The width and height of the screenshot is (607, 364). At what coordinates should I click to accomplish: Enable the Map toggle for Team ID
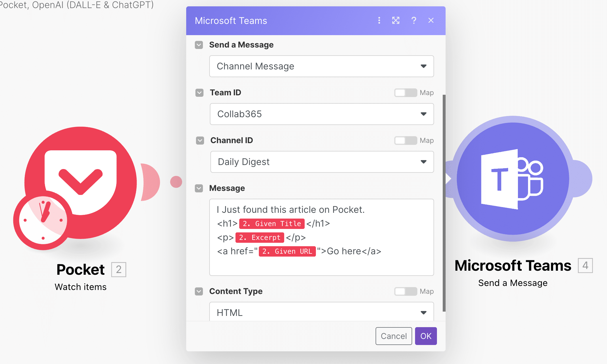[405, 92]
